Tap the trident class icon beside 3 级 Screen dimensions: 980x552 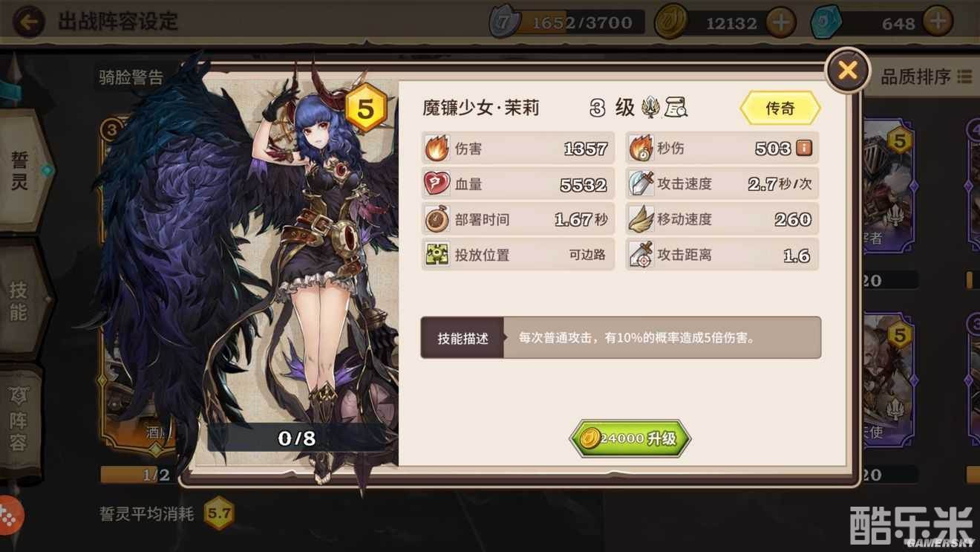coord(652,108)
